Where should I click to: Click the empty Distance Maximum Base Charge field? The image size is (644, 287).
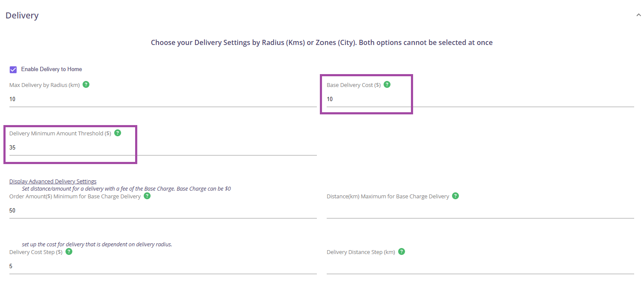click(x=480, y=210)
